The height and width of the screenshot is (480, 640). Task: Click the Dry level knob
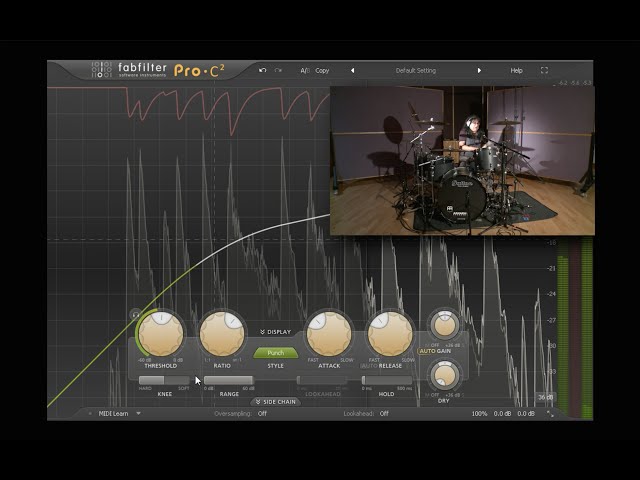pyautogui.click(x=444, y=375)
